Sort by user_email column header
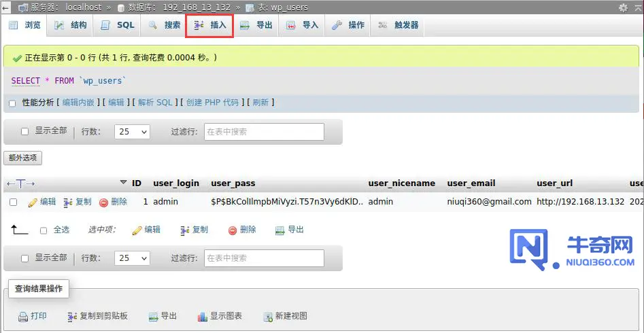644x333 pixels. [x=471, y=183]
